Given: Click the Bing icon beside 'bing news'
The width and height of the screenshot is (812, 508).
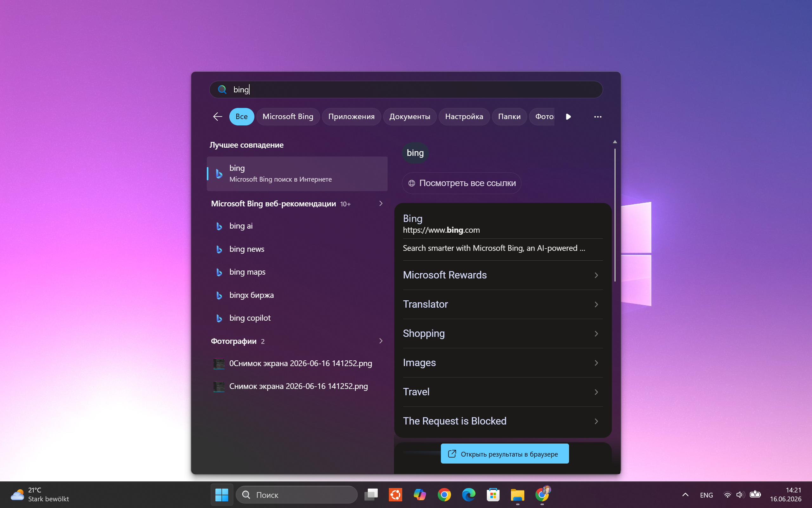Looking at the screenshot, I should click(219, 249).
